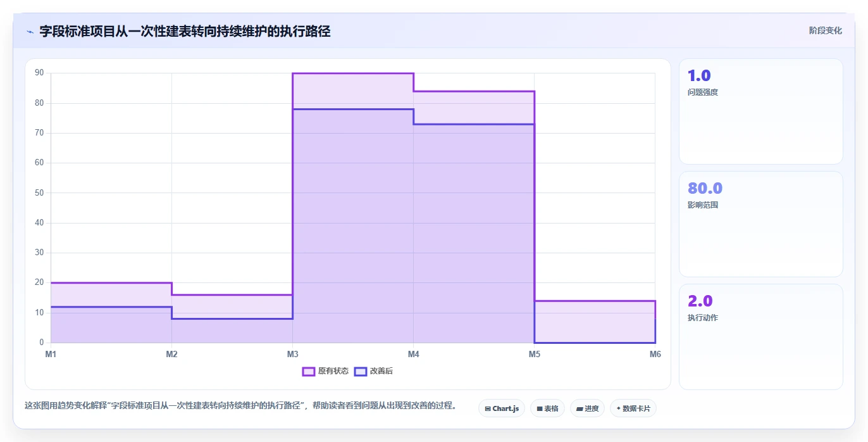Click the M6 axis label
868x442 pixels.
pos(655,354)
